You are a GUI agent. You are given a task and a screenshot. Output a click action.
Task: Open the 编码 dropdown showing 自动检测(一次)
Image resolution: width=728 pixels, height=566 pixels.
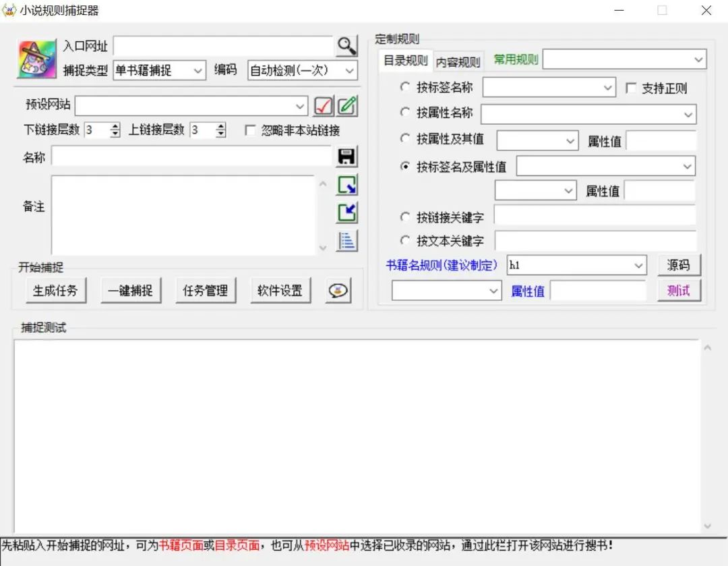302,71
